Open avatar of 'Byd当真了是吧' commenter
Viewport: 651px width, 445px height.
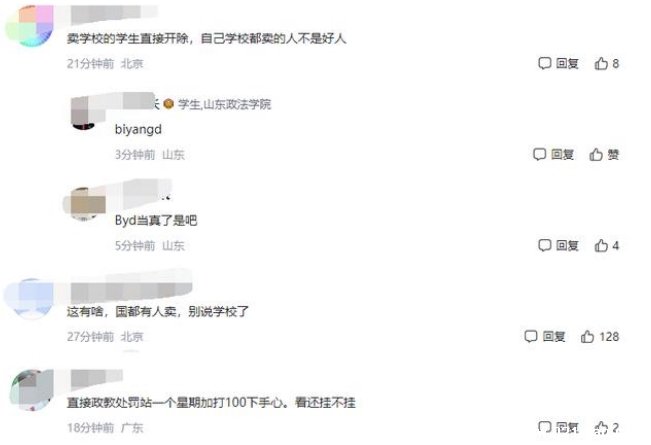tap(84, 204)
